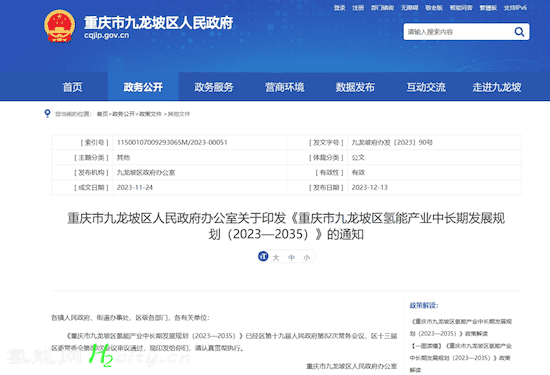Click the signature 重庆市九龙坡区人民政府办公室
Image resolution: width=550 pixels, height=375 pixels.
351,366
